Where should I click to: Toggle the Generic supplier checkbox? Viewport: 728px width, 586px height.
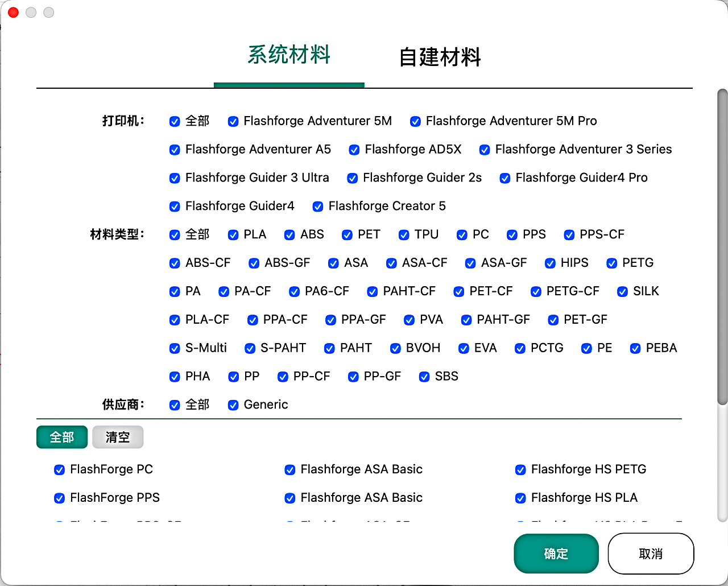(x=233, y=406)
